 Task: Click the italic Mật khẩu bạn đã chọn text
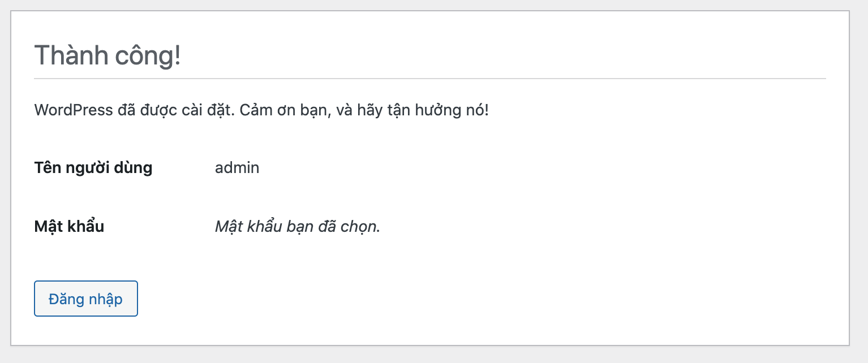tap(297, 227)
